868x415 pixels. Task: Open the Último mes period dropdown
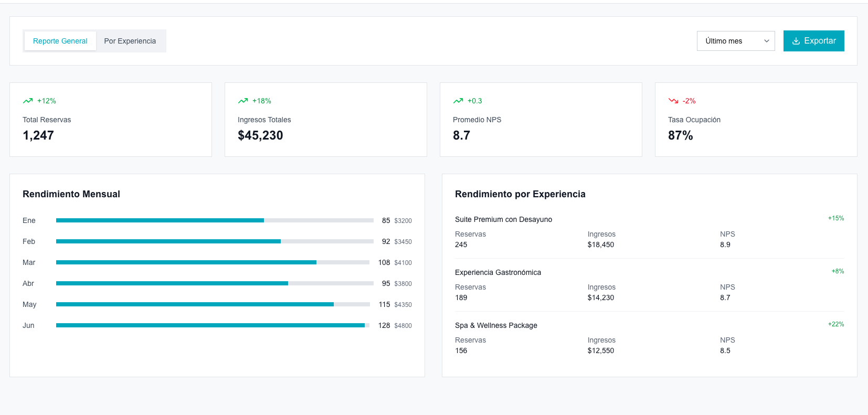pyautogui.click(x=735, y=41)
